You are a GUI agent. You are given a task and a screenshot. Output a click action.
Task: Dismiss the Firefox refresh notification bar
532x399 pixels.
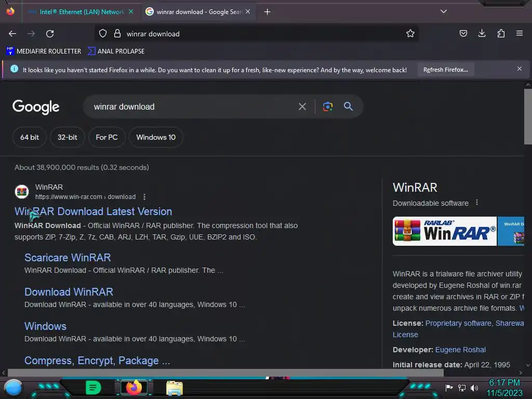tap(520, 69)
